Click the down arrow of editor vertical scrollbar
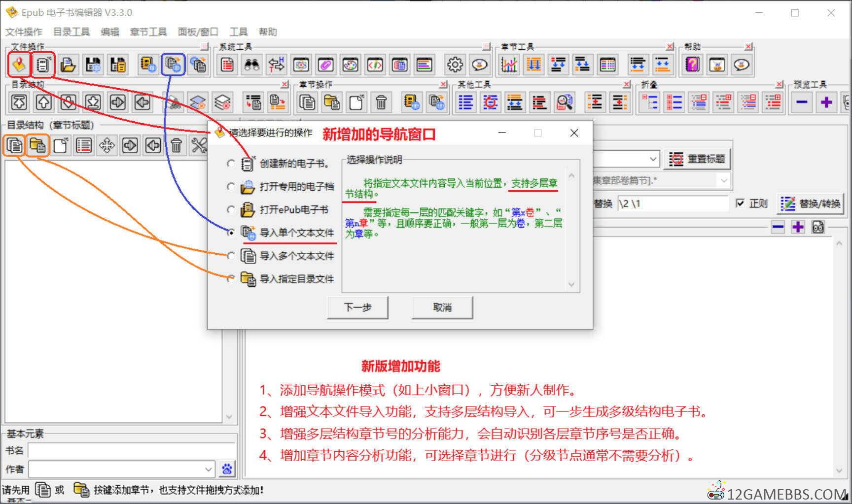This screenshot has width=852, height=504. click(x=839, y=470)
